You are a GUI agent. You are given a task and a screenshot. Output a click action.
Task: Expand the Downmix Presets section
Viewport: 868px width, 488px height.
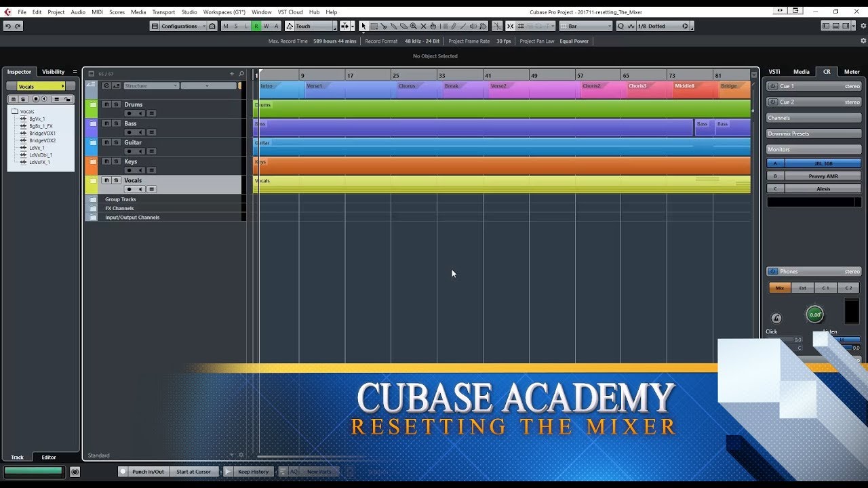coord(814,134)
